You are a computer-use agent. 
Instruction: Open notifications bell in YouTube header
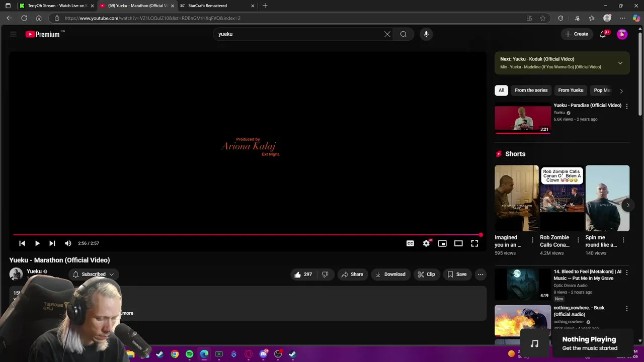pos(603,34)
